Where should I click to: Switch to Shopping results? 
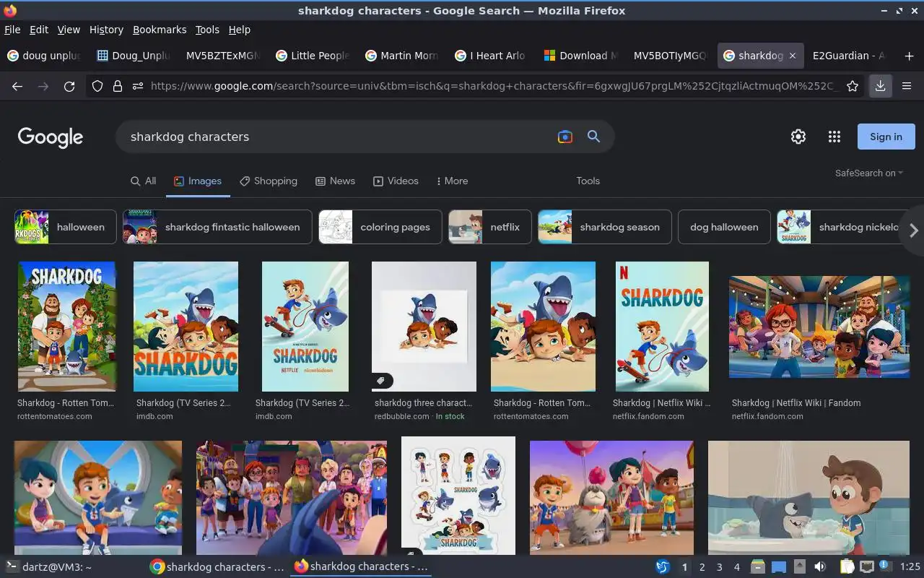[x=269, y=181]
